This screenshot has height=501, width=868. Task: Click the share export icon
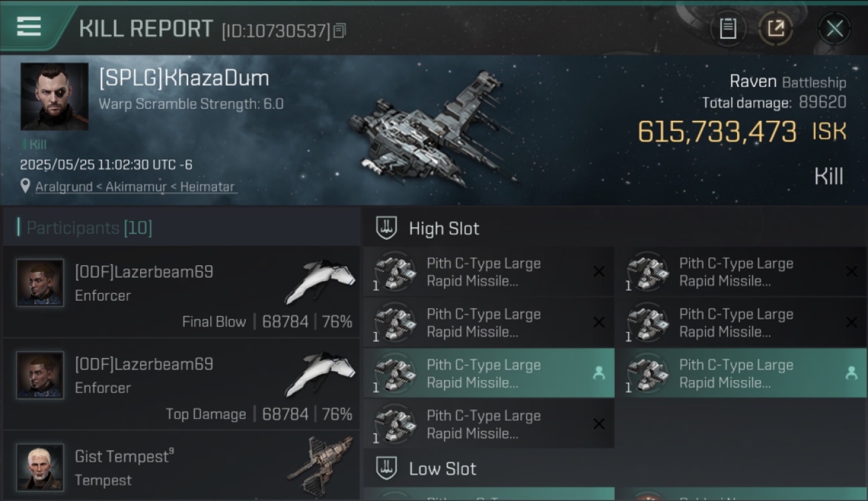[776, 29]
